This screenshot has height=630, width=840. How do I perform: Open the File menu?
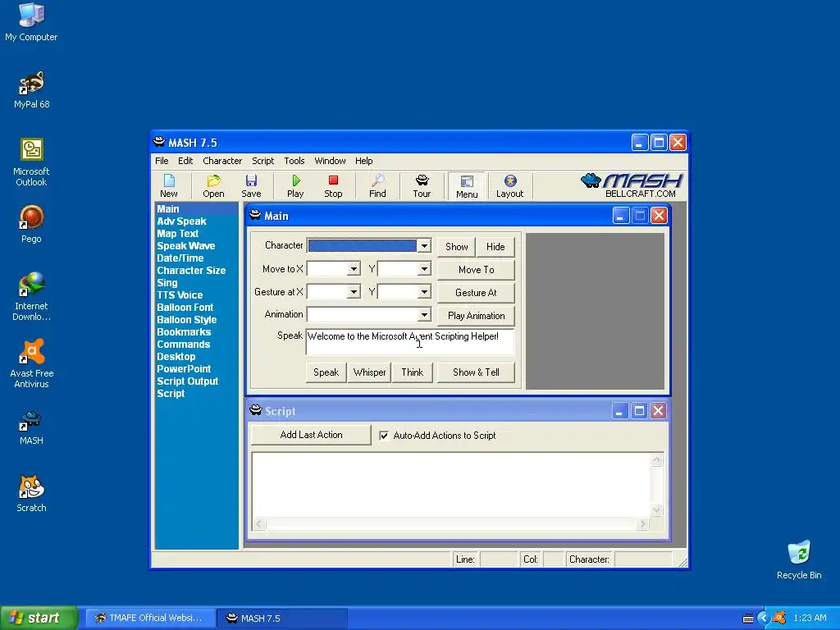(x=162, y=161)
